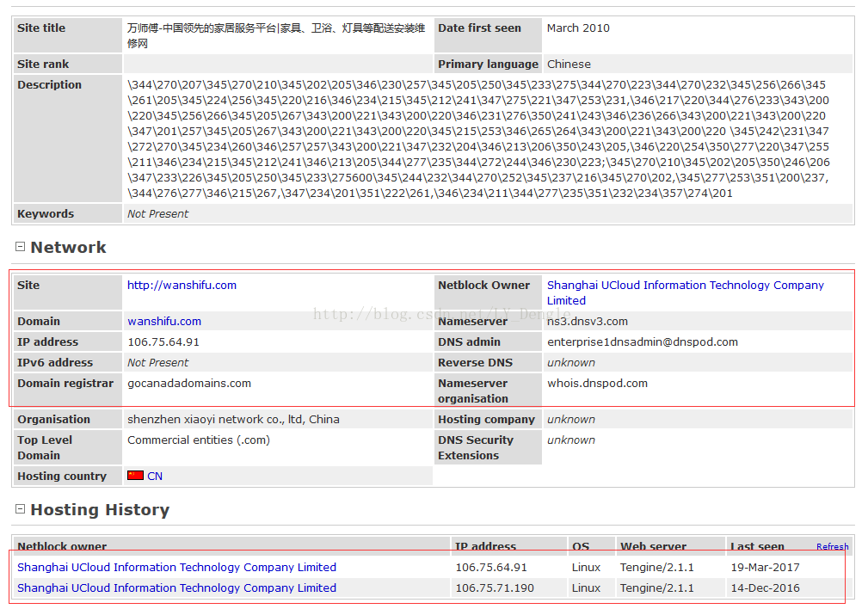Click the China flag icon
868x609 pixels.
click(135, 475)
